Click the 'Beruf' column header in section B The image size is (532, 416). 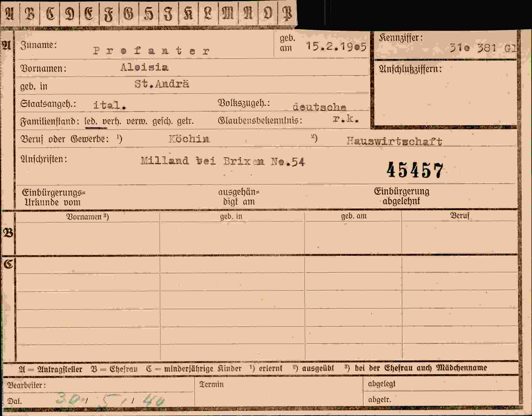460,216
